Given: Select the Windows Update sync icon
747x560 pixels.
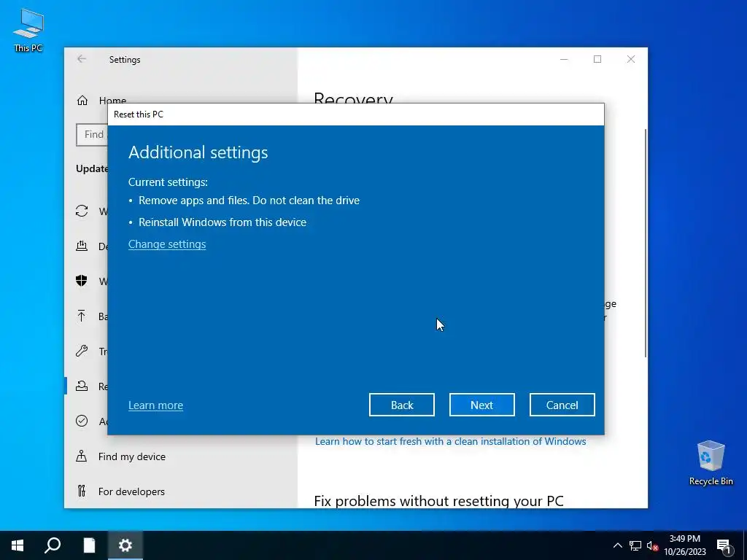Looking at the screenshot, I should [x=82, y=211].
